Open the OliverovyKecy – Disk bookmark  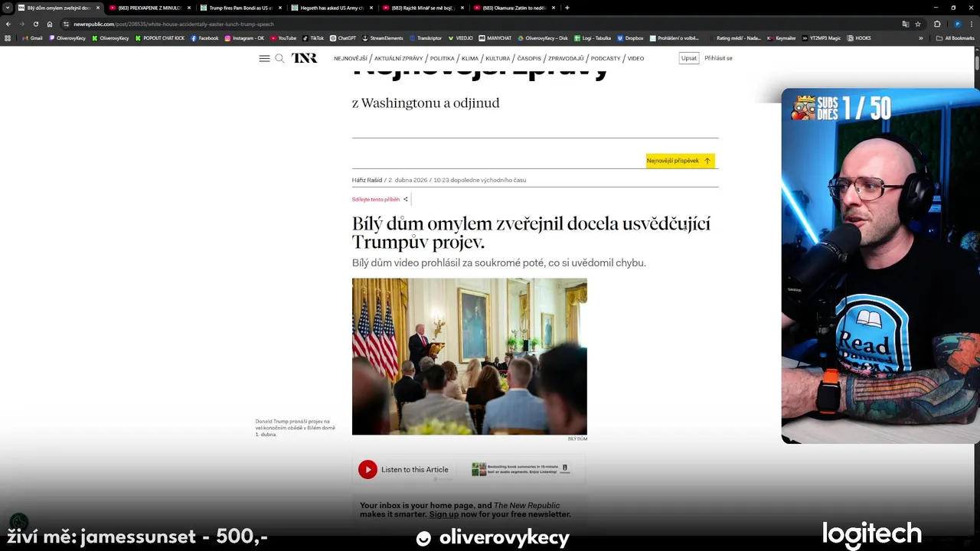543,37
